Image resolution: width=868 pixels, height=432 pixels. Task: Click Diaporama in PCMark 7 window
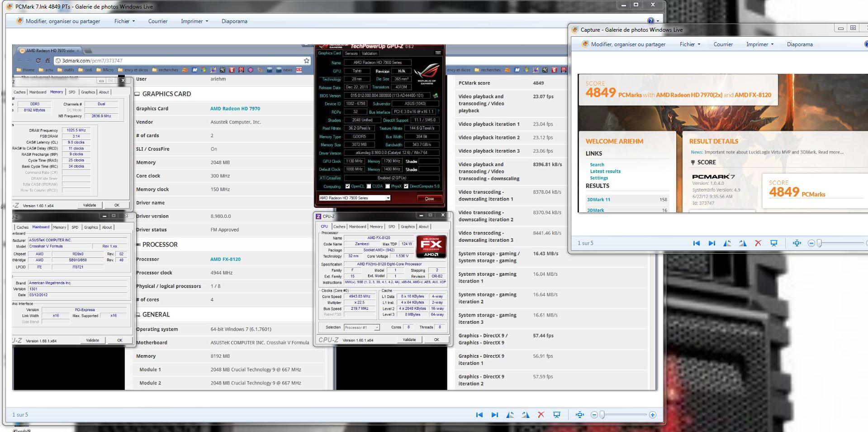(234, 21)
